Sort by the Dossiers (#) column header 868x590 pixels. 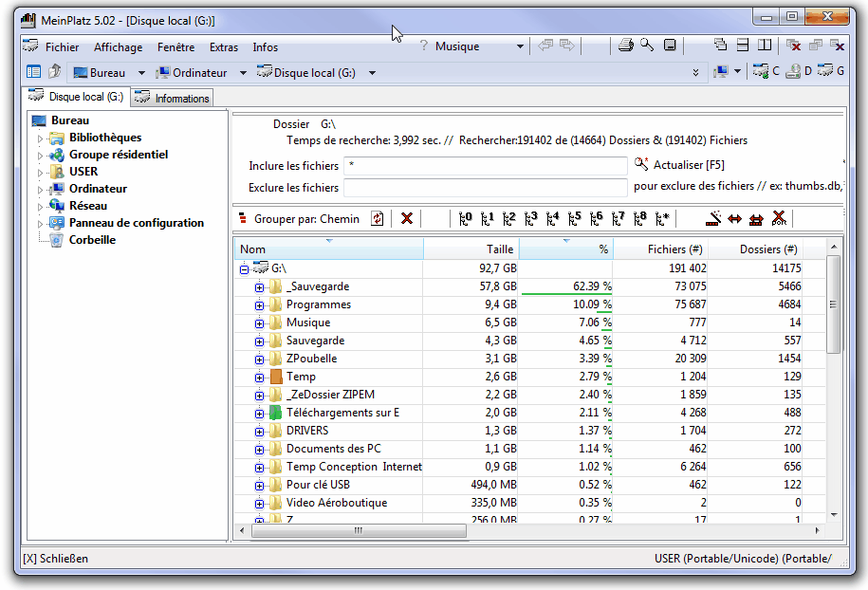[756, 249]
